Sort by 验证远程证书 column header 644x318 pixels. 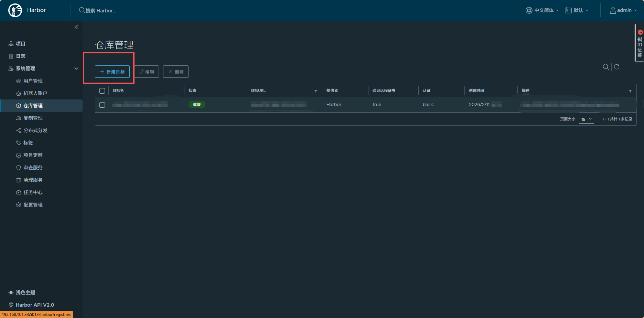coord(384,91)
